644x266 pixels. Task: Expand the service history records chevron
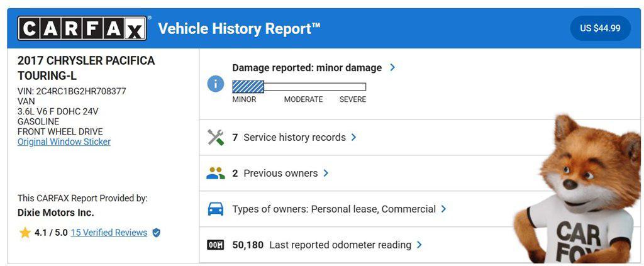click(354, 137)
